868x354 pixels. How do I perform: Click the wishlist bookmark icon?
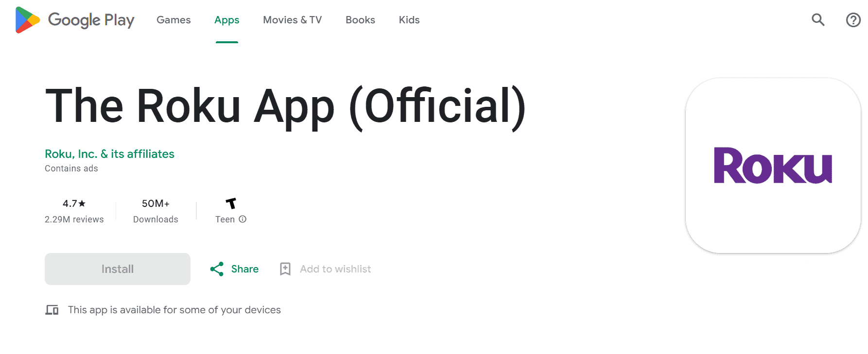(x=285, y=269)
